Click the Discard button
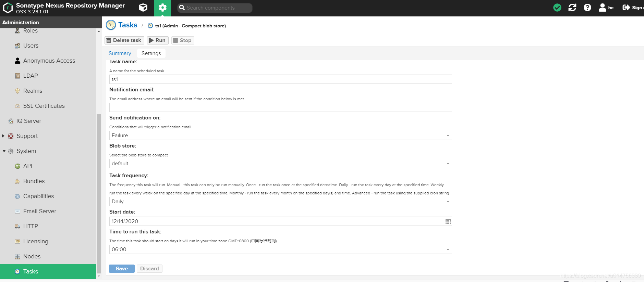 [149, 269]
